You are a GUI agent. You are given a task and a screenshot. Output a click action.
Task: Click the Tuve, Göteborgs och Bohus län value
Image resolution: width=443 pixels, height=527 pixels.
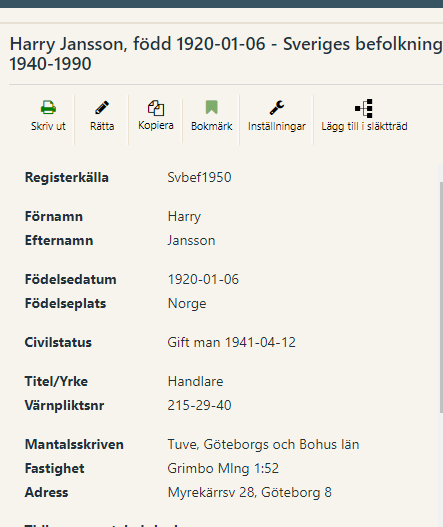264,445
